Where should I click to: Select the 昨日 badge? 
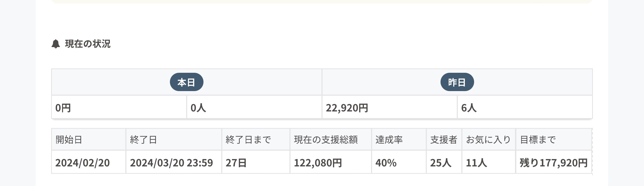coord(457,82)
